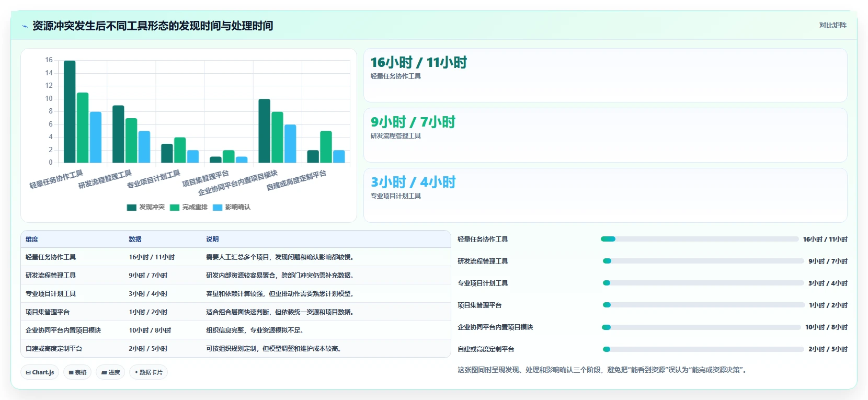Toggle the 影响确认 legend item
This screenshot has height=400, width=868.
pyautogui.click(x=232, y=207)
